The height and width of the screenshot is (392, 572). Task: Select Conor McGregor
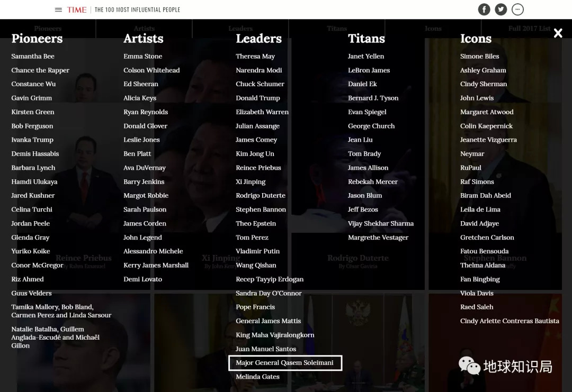coord(37,265)
